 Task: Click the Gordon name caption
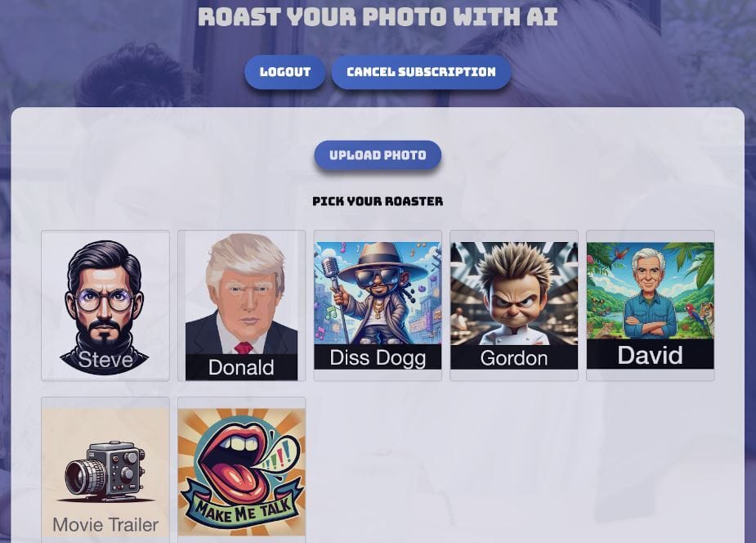(514, 358)
